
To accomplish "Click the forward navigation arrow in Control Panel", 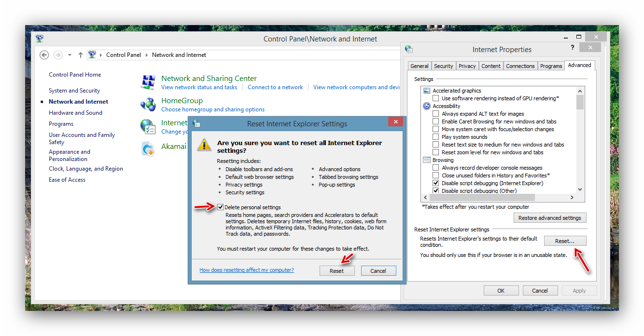I will [58, 55].
